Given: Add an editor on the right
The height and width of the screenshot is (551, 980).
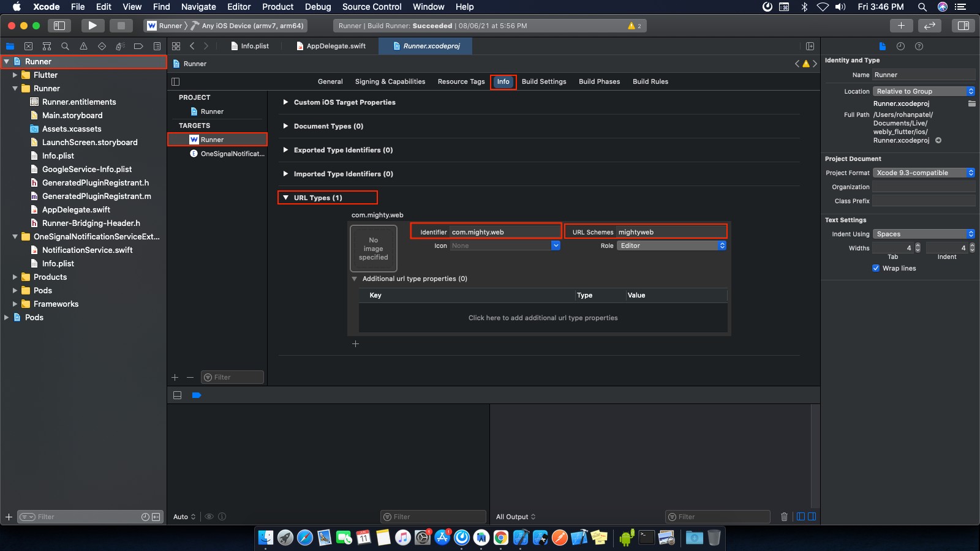Looking at the screenshot, I should click(x=810, y=46).
